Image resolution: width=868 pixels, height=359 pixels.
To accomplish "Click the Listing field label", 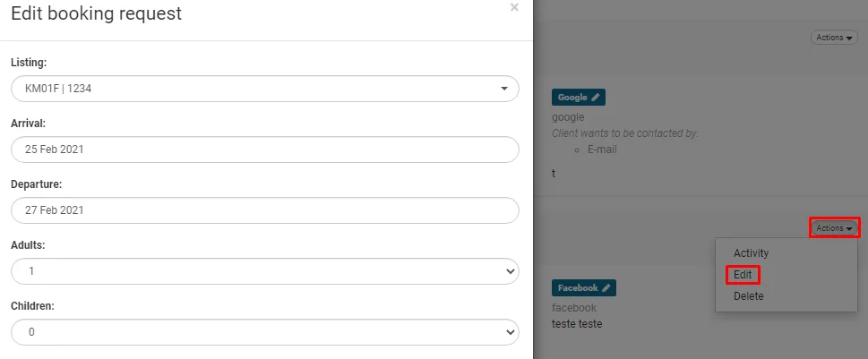I will [x=29, y=63].
